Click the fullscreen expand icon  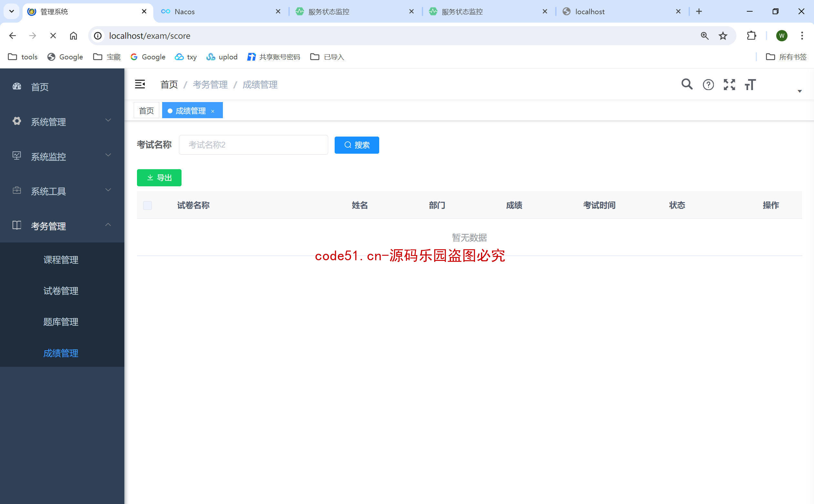coord(729,85)
